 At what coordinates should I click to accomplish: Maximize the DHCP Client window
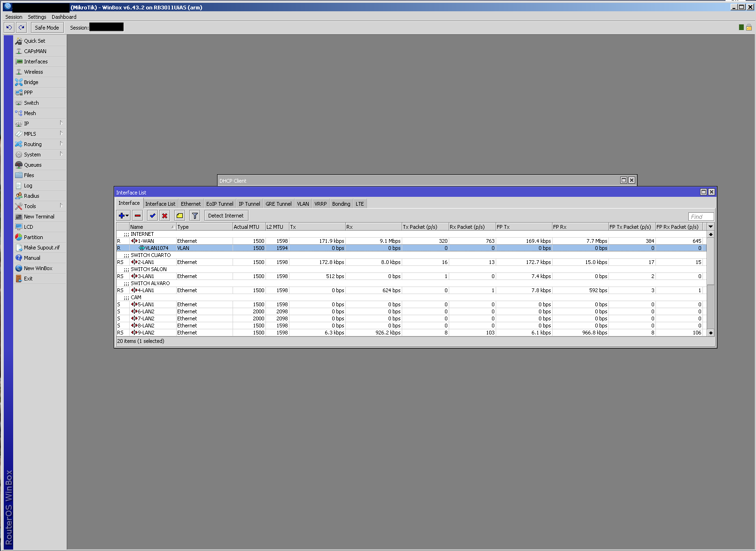(x=624, y=180)
